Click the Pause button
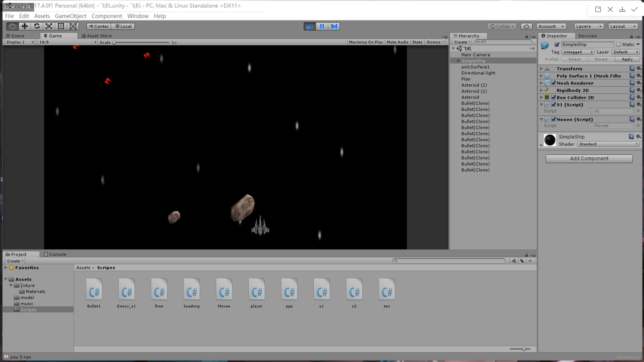Viewport: 644px width, 362px height. [322, 26]
